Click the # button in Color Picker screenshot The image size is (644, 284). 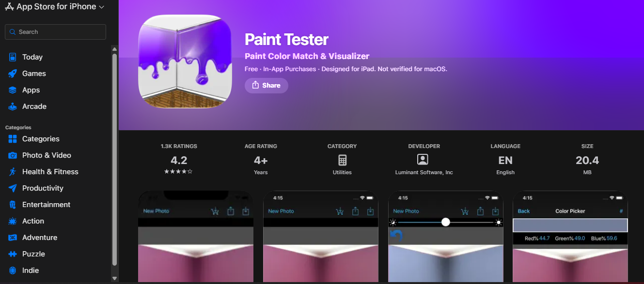coord(621,211)
